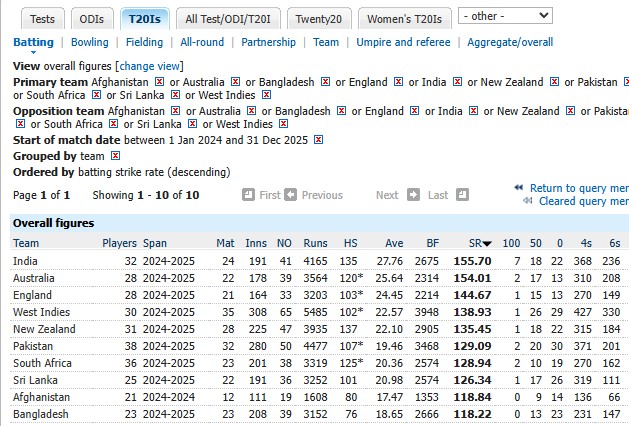The width and height of the screenshot is (629, 426).
Task: Click Return to query menu link
Action: point(579,188)
